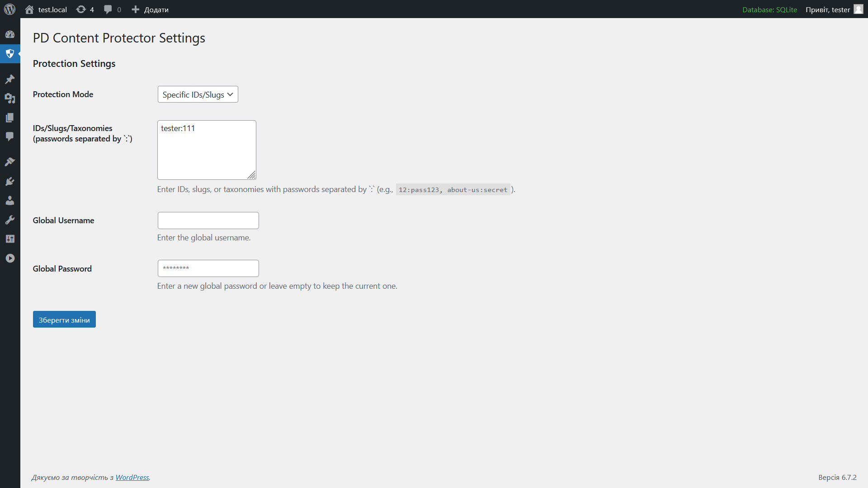
Task: Open Plugins plug icon
Action: [10, 181]
